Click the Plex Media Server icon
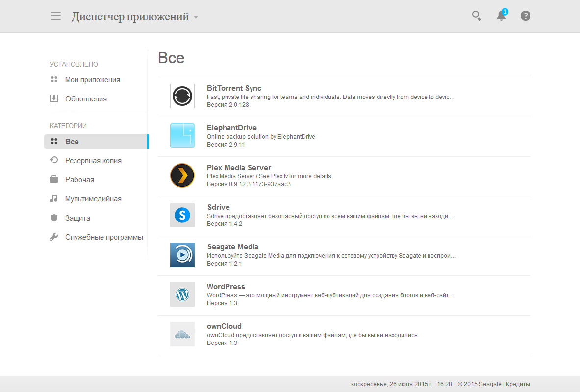 pyautogui.click(x=182, y=175)
